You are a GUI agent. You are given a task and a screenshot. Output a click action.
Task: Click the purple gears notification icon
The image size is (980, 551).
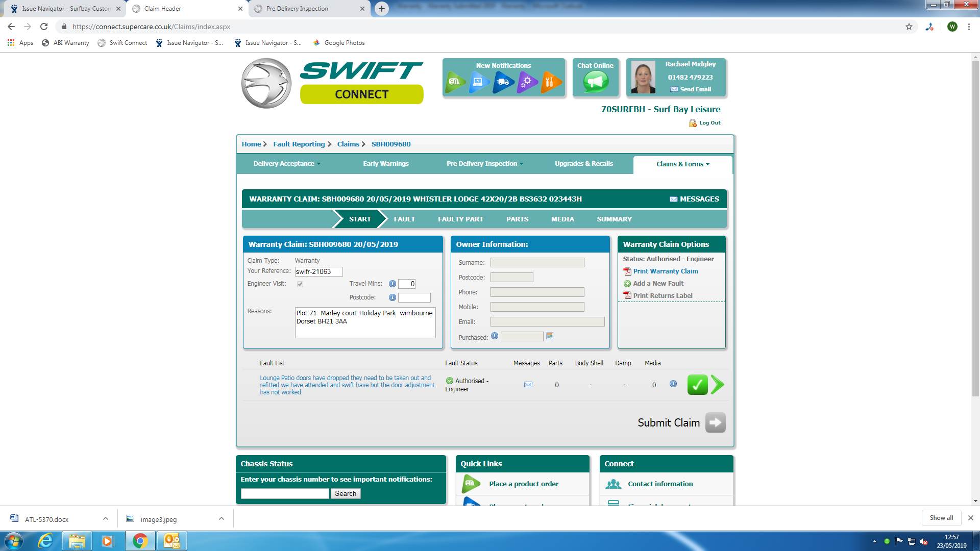[526, 82]
